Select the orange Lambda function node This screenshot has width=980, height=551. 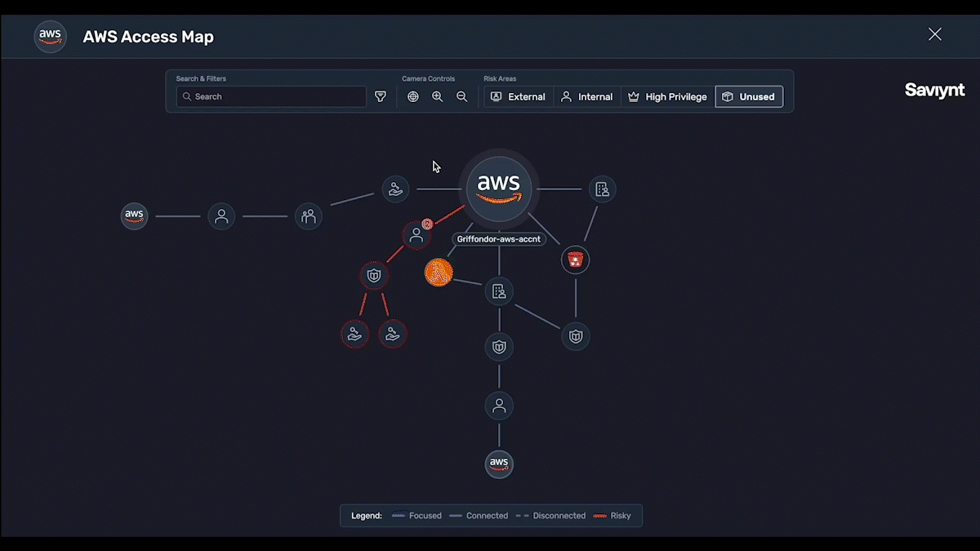click(439, 273)
